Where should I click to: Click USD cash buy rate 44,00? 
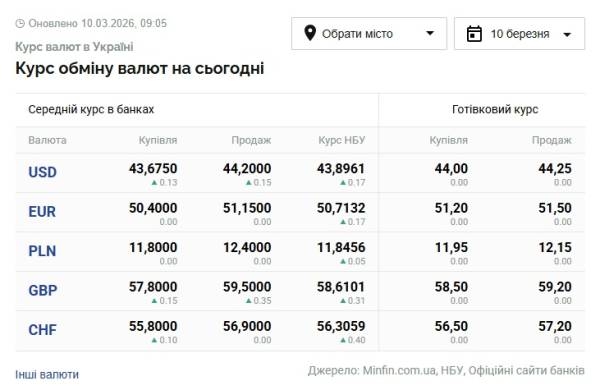[451, 168]
